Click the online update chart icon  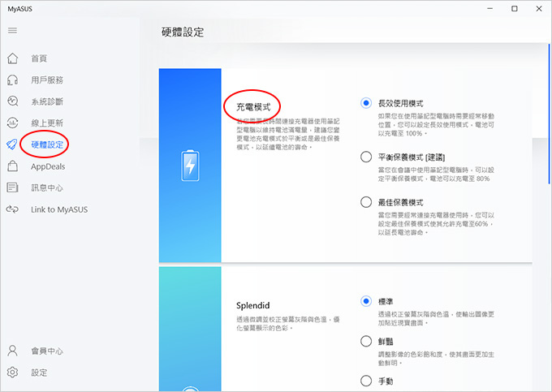tap(13, 123)
